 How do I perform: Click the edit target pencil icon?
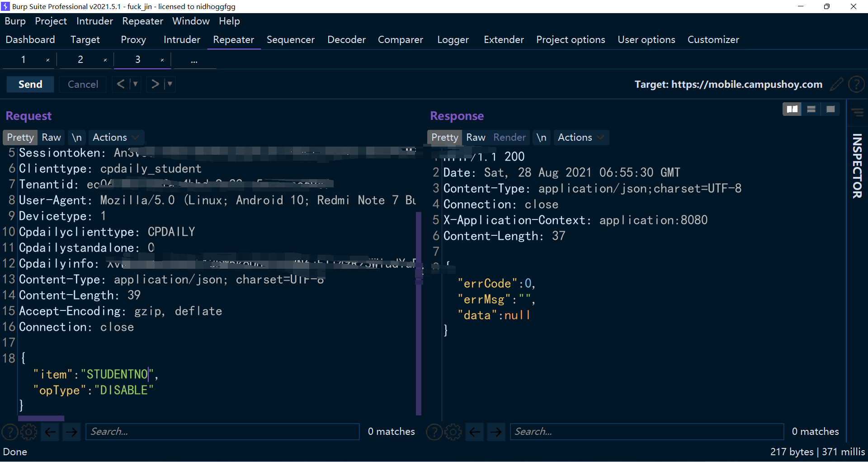tap(836, 84)
